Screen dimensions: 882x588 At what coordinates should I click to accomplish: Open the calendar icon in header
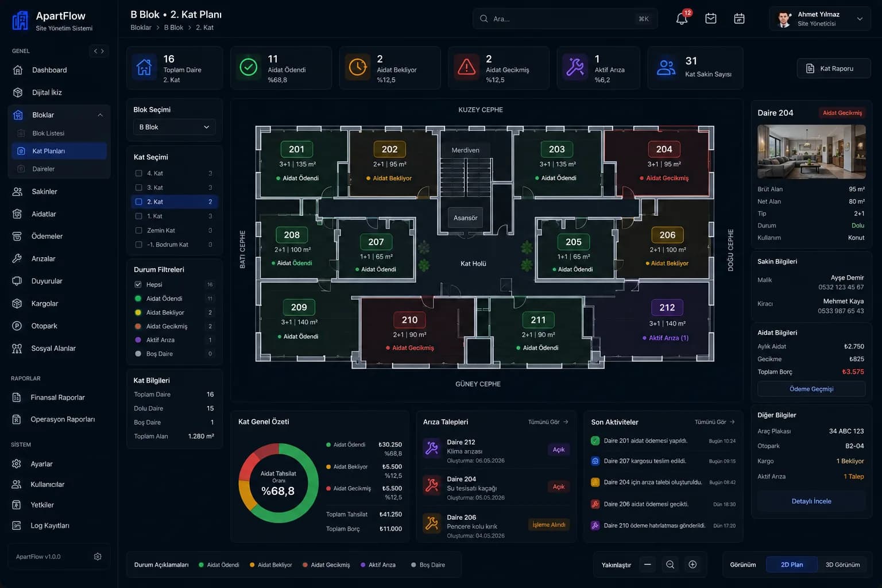pyautogui.click(x=740, y=19)
